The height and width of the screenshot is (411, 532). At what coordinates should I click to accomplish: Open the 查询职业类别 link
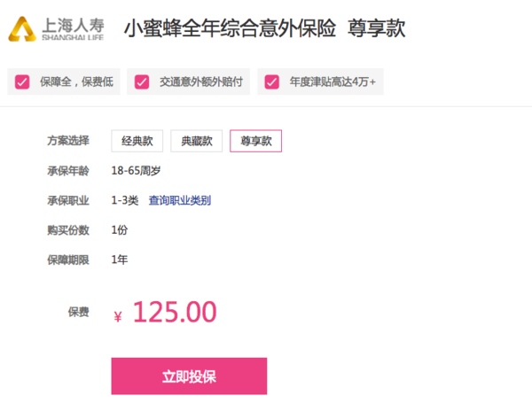(x=180, y=200)
